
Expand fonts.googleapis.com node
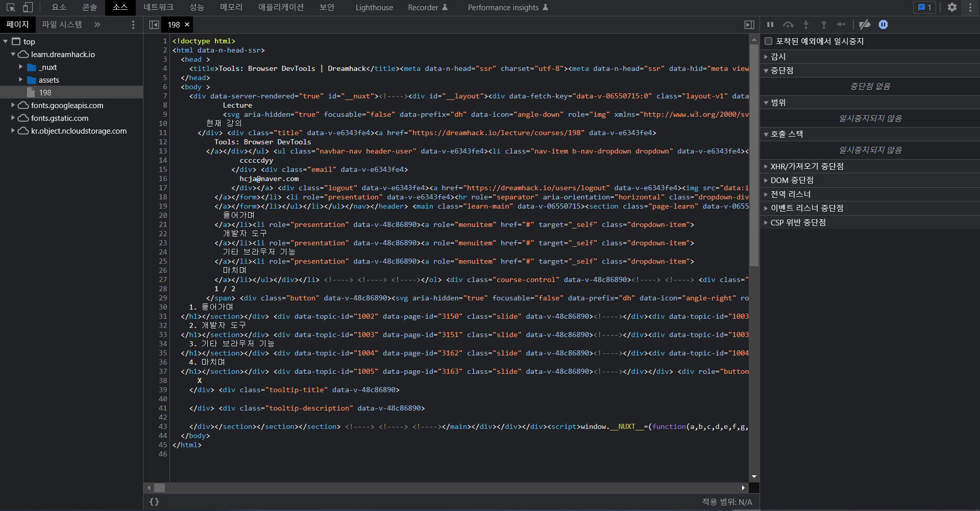[13, 106]
